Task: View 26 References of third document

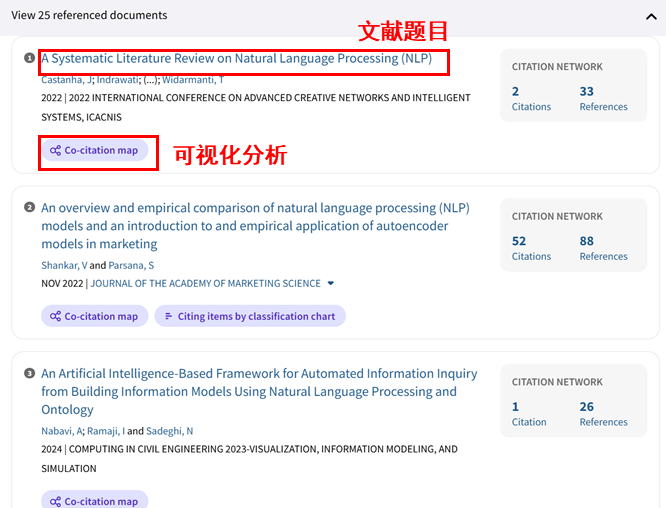Action: 603,413
